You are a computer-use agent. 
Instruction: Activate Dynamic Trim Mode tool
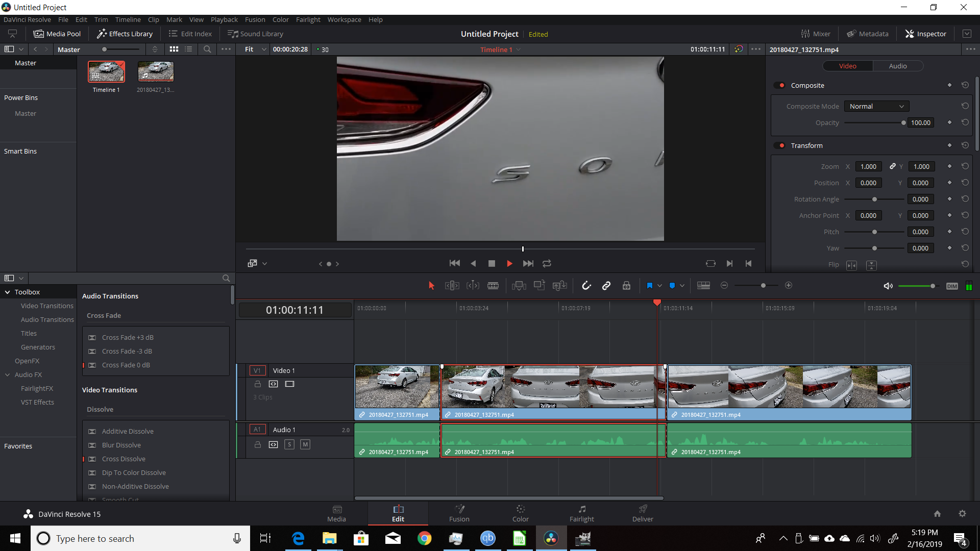coord(473,286)
